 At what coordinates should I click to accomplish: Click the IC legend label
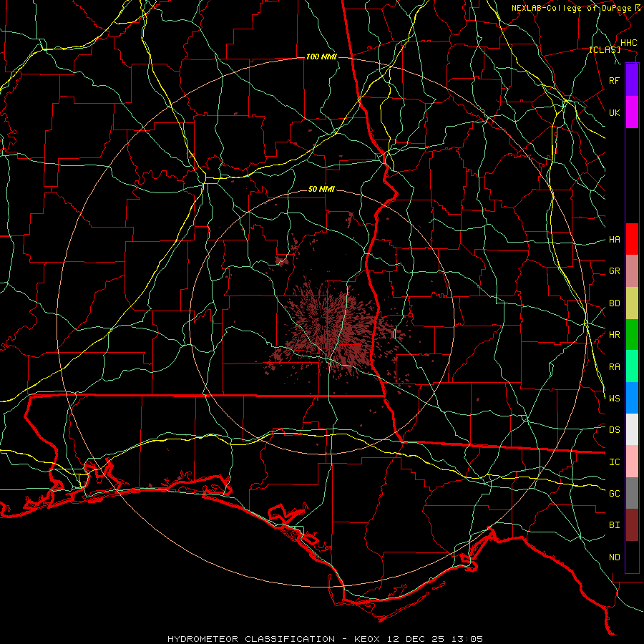pos(614,462)
